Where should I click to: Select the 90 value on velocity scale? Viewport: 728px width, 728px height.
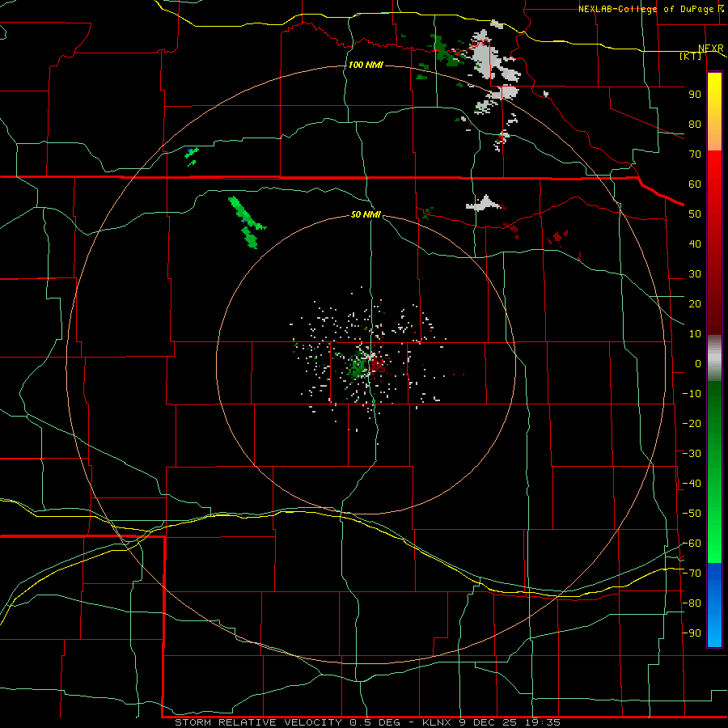coord(695,95)
